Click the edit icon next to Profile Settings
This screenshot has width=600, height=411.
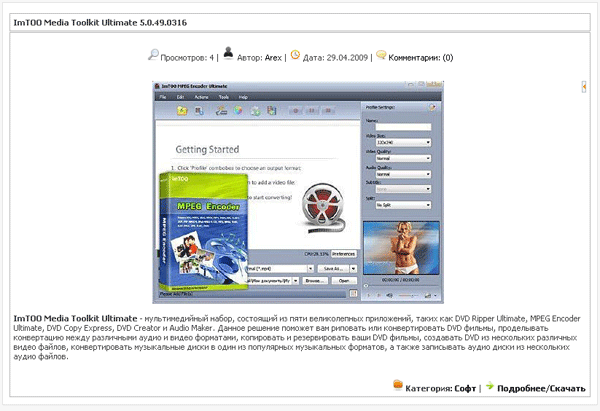[x=432, y=108]
